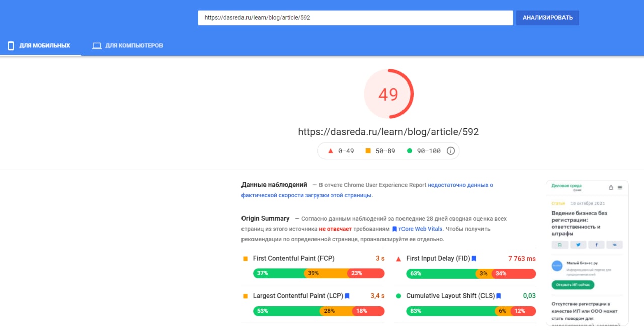Click the VK share icon in preview
The image size is (644, 334).
pos(614,245)
